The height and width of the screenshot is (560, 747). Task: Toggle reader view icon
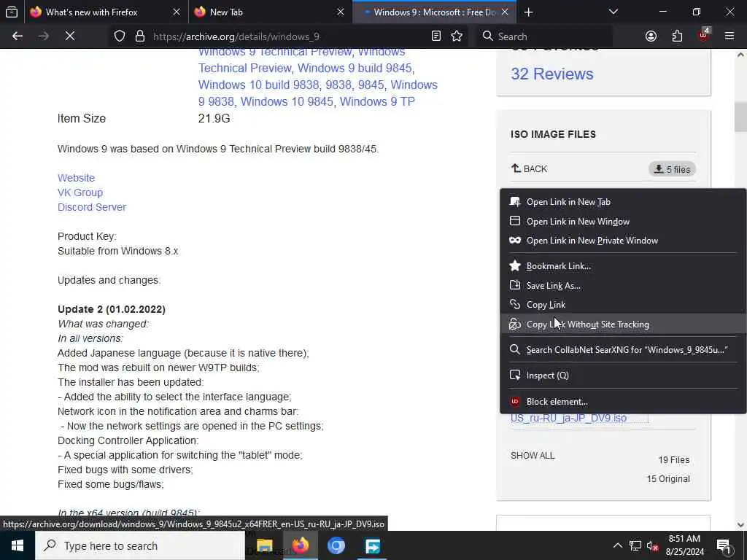436,36
